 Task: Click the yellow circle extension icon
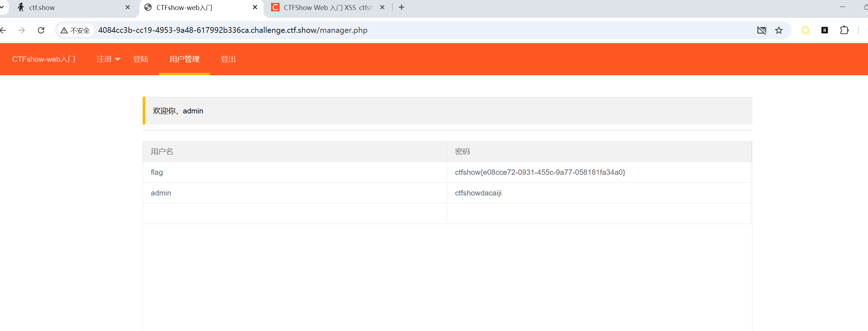805,30
